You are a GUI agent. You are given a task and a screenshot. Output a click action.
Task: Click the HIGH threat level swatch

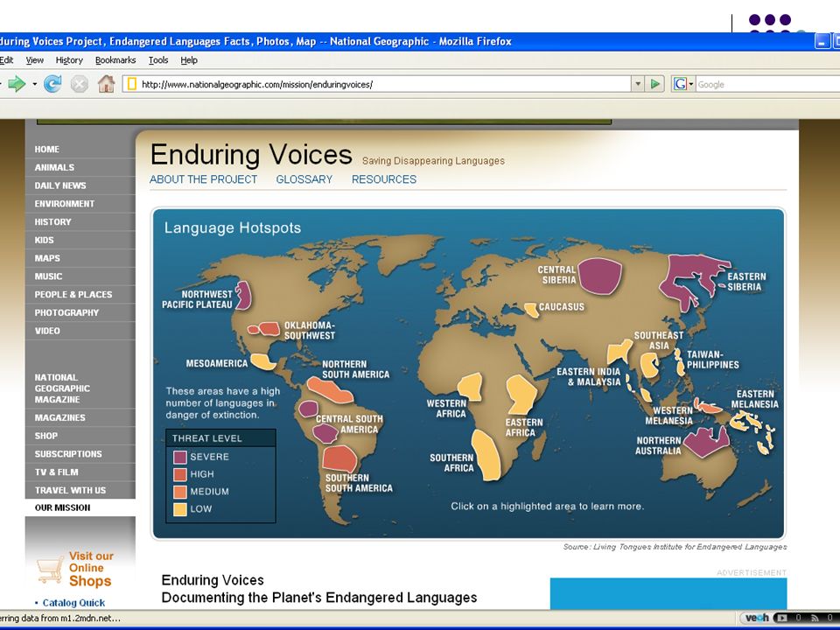180,474
